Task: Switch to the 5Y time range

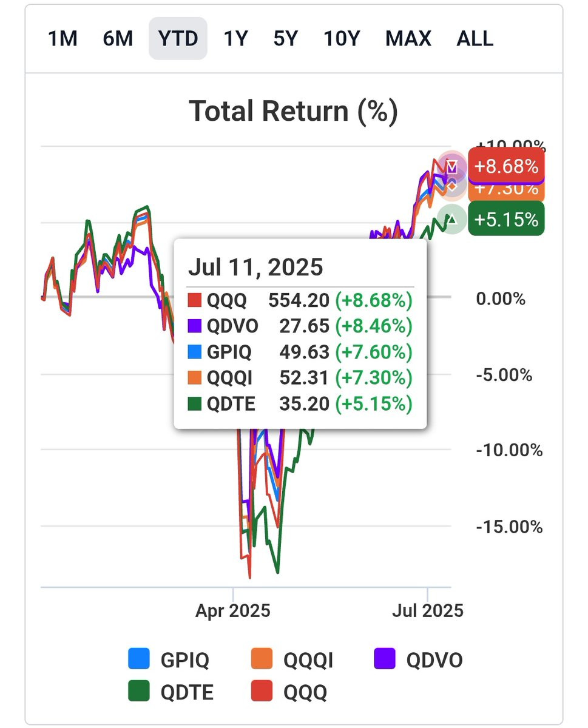Action: coord(286,39)
